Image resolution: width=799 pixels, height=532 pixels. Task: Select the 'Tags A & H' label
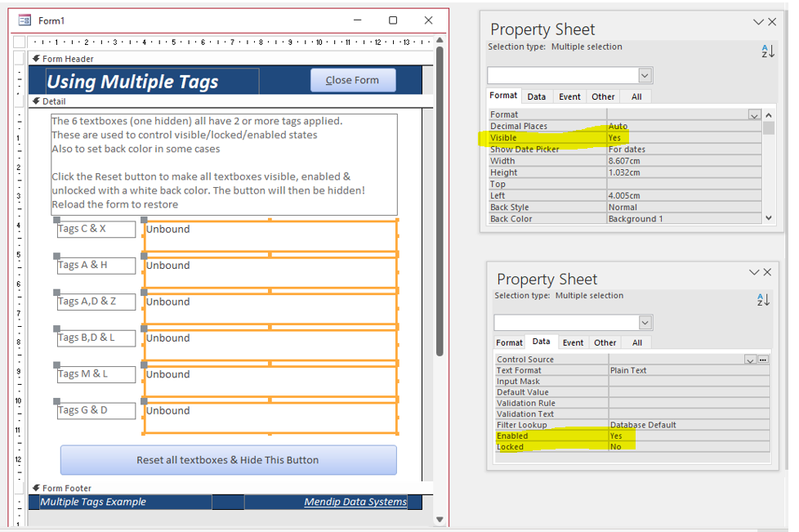96,266
